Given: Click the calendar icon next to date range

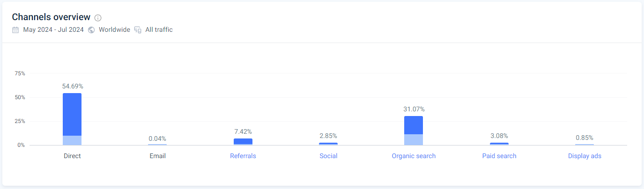Looking at the screenshot, I should [15, 30].
